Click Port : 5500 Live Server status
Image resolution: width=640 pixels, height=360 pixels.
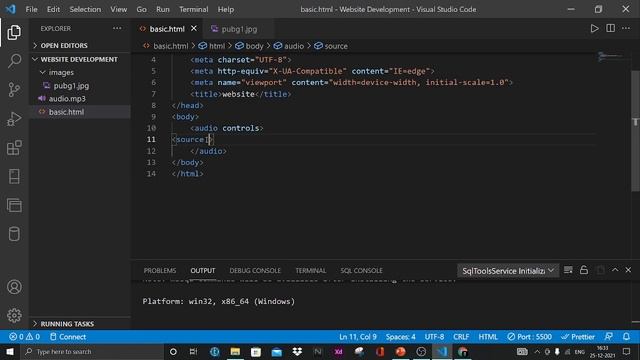click(529, 337)
